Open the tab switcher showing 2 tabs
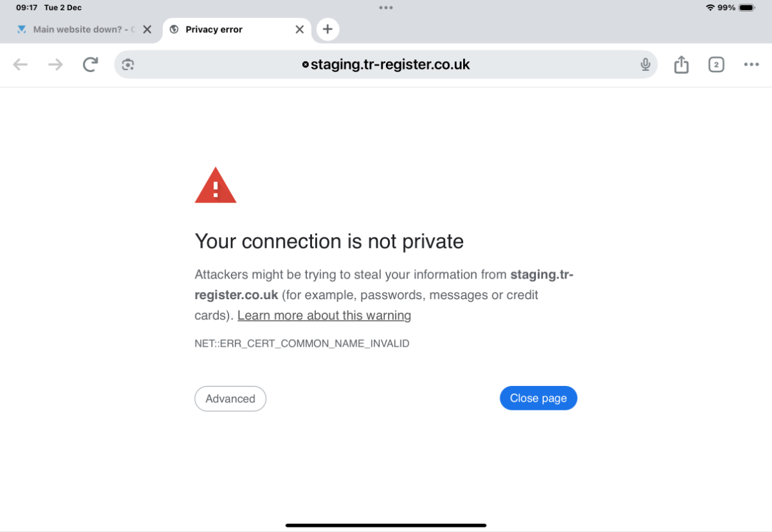 click(x=716, y=64)
